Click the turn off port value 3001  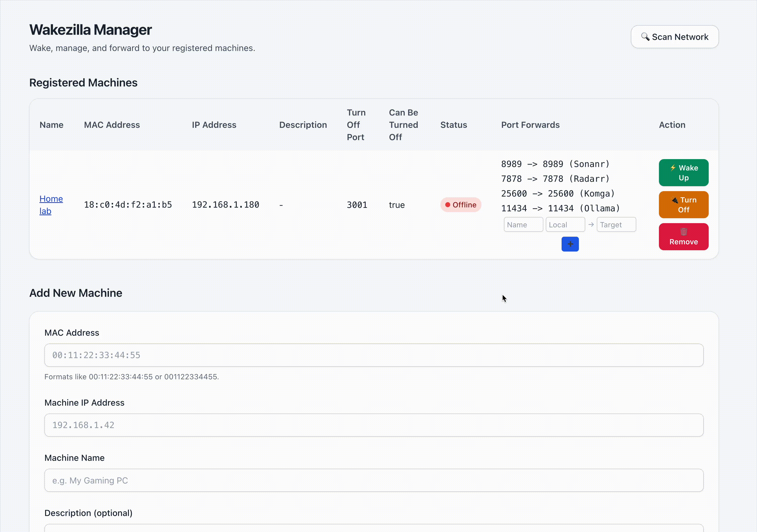357,205
